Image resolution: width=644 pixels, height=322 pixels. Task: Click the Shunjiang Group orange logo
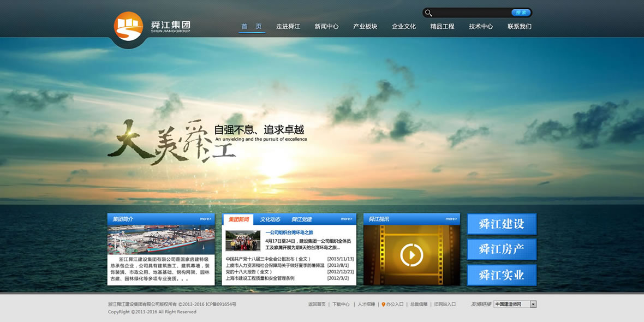tap(128, 26)
